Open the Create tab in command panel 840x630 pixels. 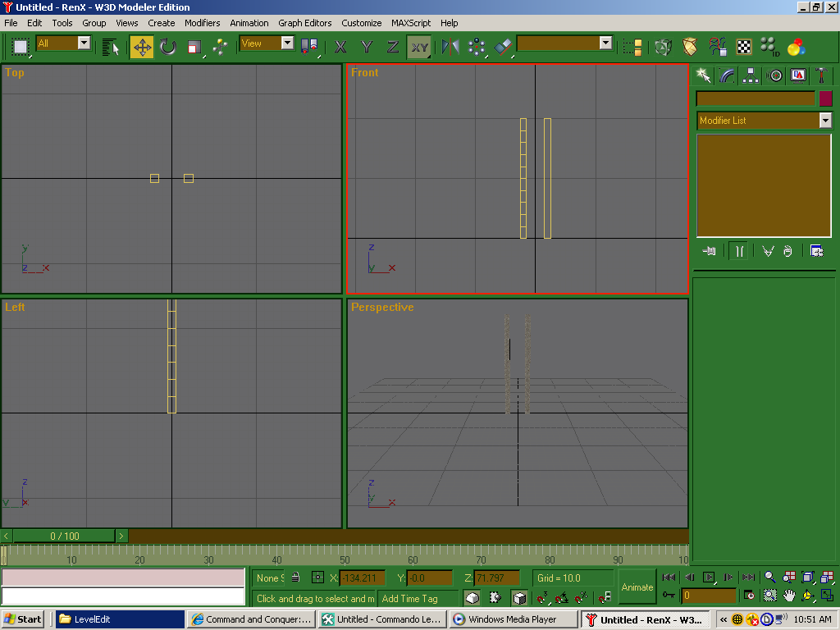coord(703,75)
